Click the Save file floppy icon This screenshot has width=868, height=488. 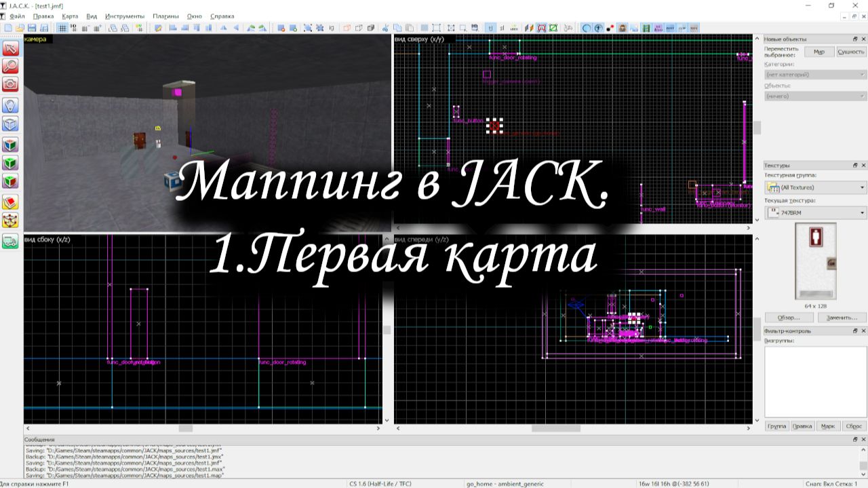32,28
